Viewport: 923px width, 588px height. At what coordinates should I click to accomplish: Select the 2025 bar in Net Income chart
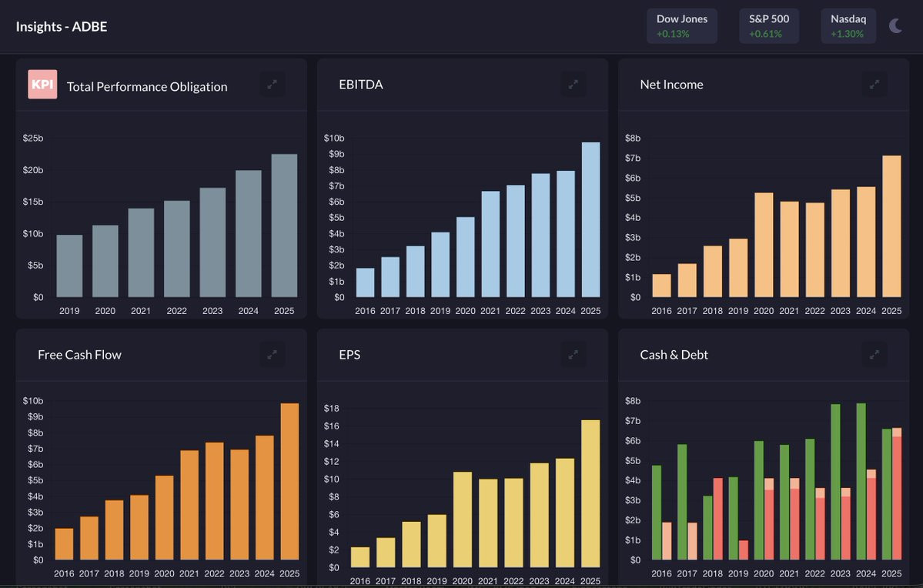891,226
